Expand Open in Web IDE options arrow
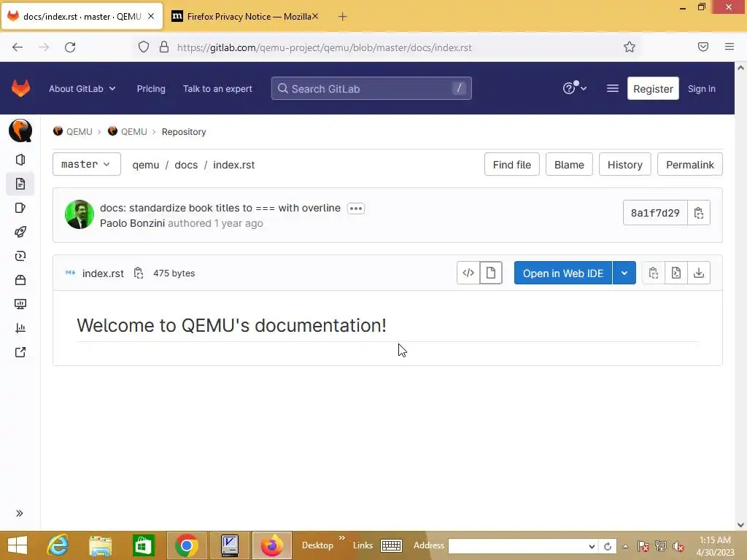Image resolution: width=747 pixels, height=560 pixels. pos(624,273)
